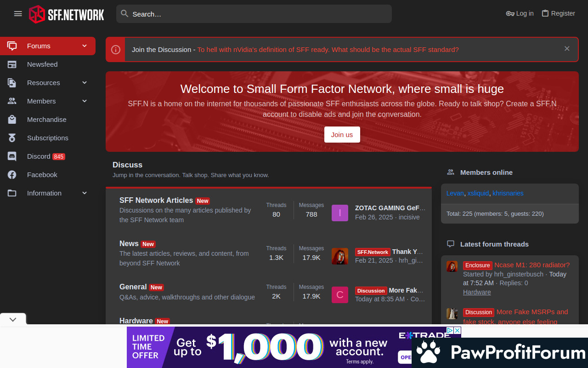Click the AdChoices icon on the banner
Viewport: 588px width, 368px height.
click(x=450, y=330)
